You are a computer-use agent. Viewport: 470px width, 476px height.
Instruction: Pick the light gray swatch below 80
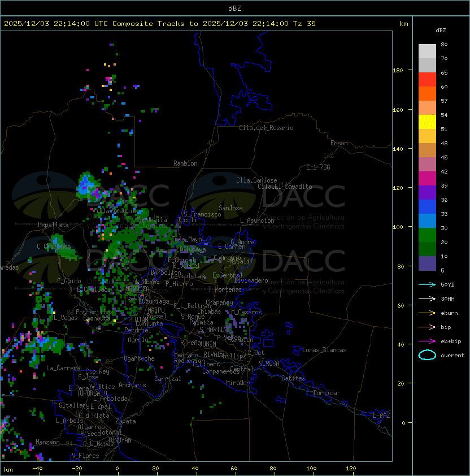[427, 51]
